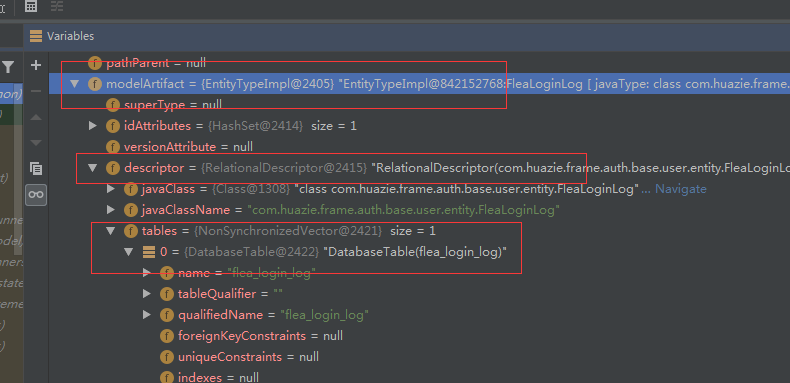The image size is (790, 383).
Task: Click the javaClassName string value
Action: click(x=404, y=210)
